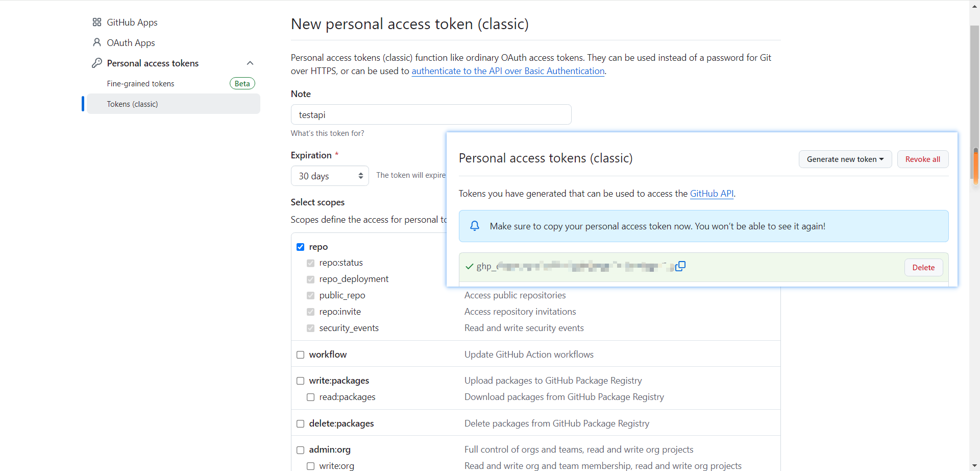The image size is (980, 471).
Task: Click the Revoke all button
Action: pos(923,159)
